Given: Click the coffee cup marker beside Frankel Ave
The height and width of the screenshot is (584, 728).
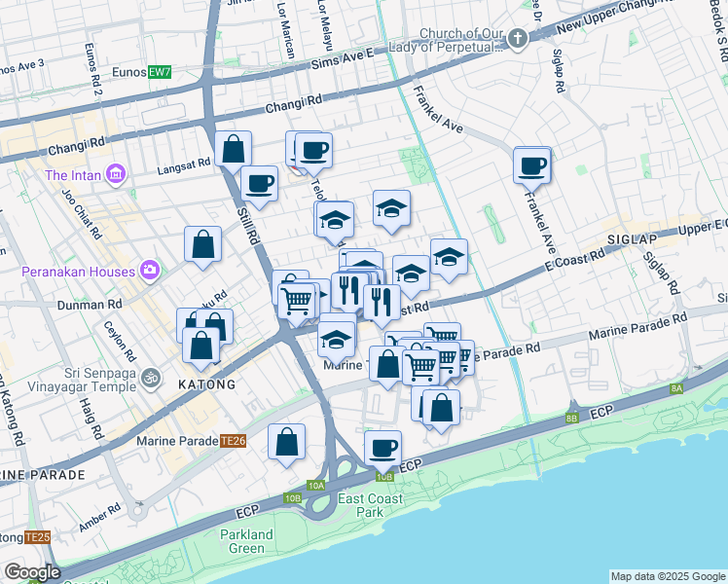Looking at the screenshot, I should pos(532,165).
